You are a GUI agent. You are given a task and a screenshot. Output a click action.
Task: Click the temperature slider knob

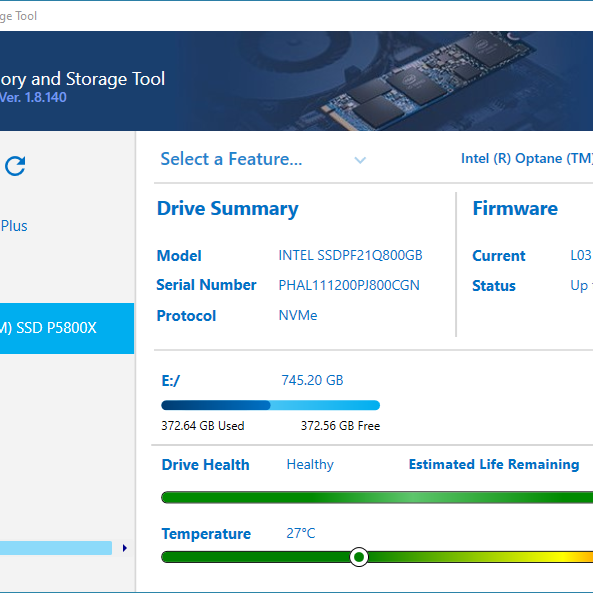point(359,557)
